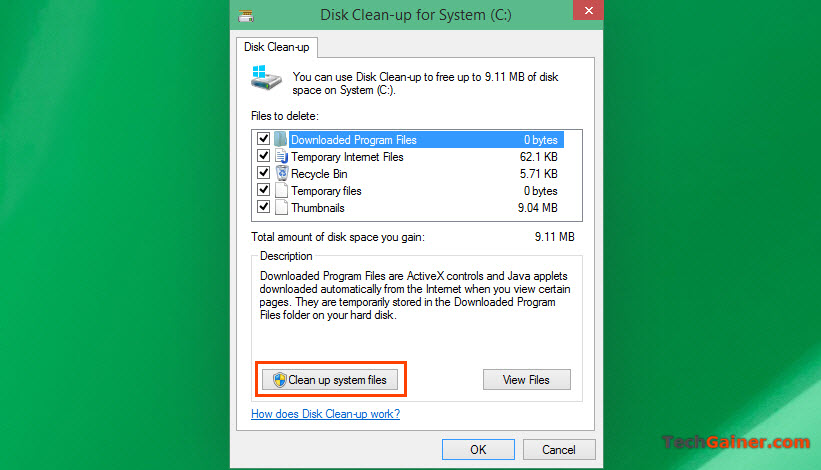Confirm with the OK button
Viewport: 821px width, 470px height.
pyautogui.click(x=478, y=450)
